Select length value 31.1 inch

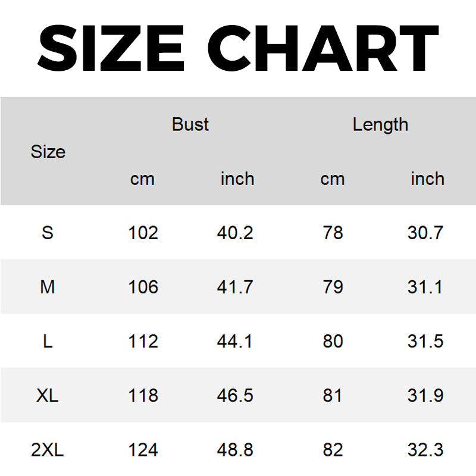coord(425,287)
